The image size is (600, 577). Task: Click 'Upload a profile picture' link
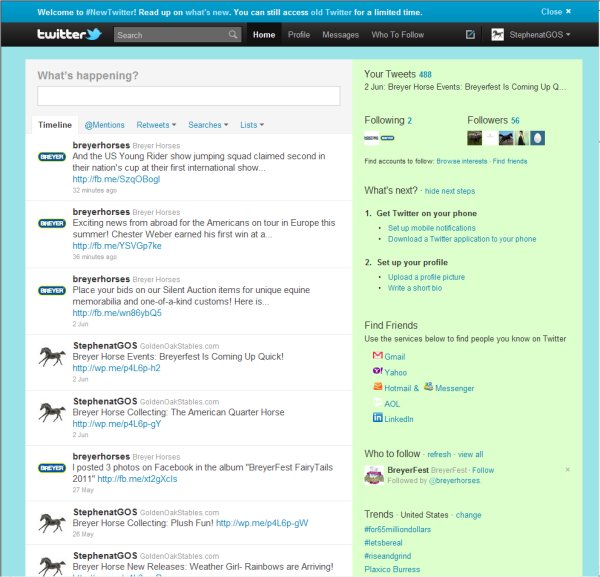(x=426, y=277)
